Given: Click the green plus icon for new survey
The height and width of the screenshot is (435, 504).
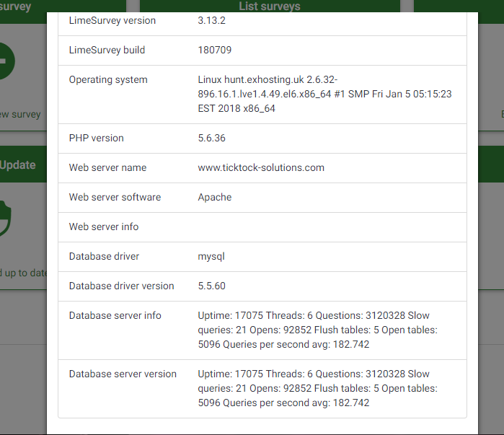Looking at the screenshot, I should pos(7,61).
